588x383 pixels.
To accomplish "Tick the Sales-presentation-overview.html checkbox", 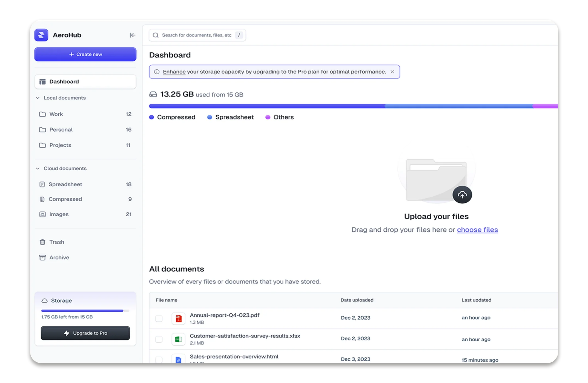I will pyautogui.click(x=159, y=359).
